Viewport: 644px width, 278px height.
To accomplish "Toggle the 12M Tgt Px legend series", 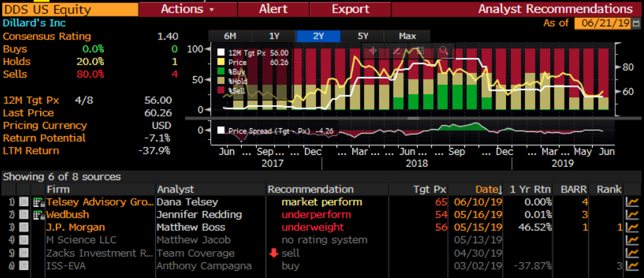I will (x=221, y=52).
